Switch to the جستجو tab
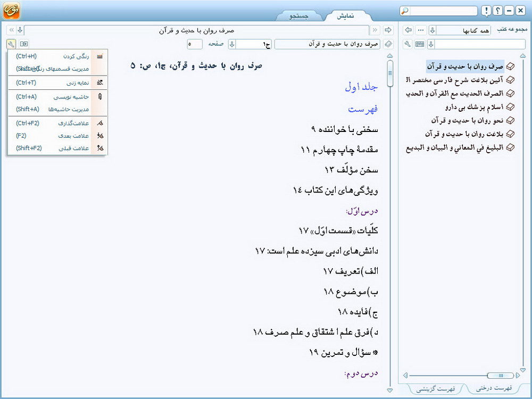 tap(298, 16)
